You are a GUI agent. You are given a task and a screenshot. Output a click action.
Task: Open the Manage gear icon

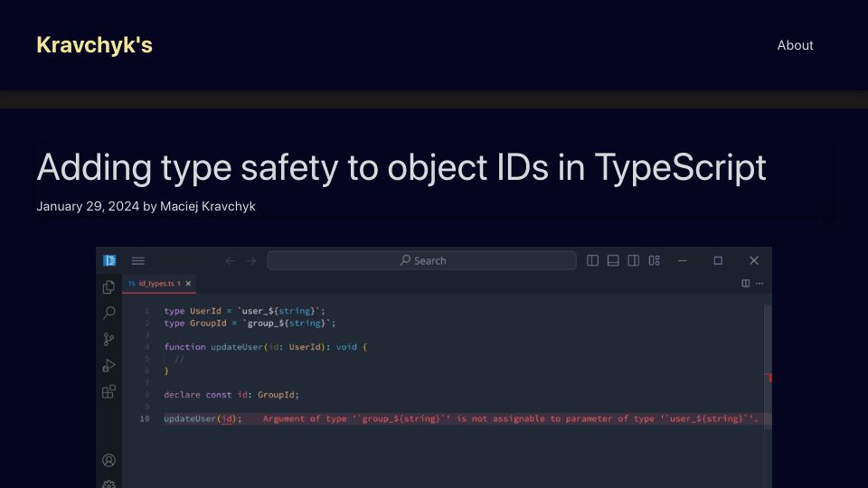109,484
